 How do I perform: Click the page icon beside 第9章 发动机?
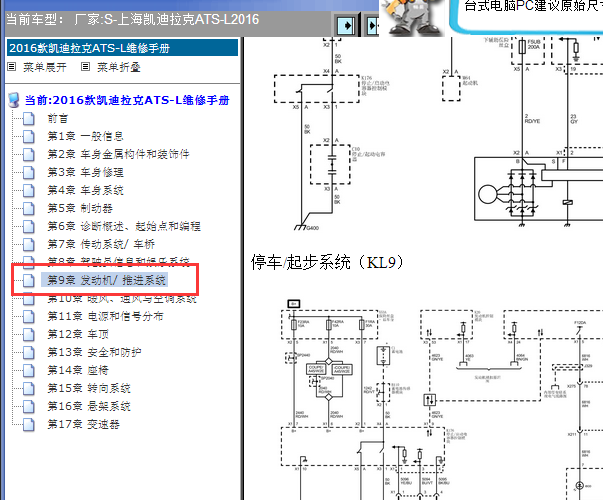tap(28, 280)
